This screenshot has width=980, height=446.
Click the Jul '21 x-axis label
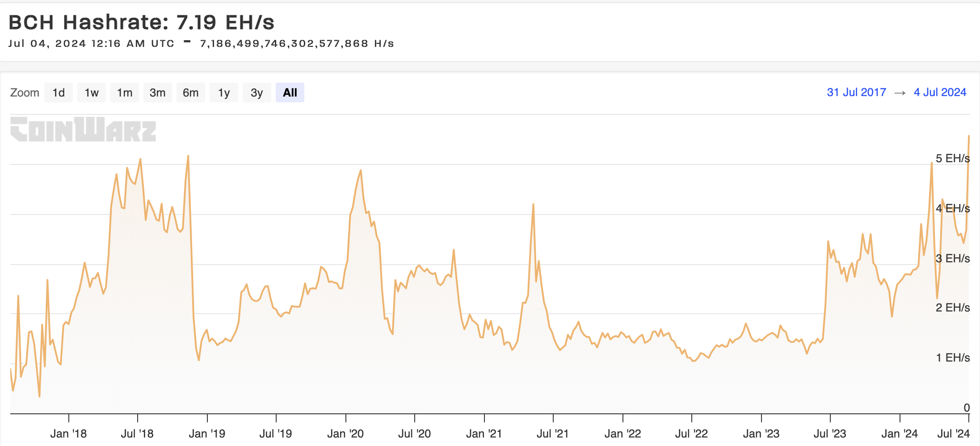click(x=553, y=433)
